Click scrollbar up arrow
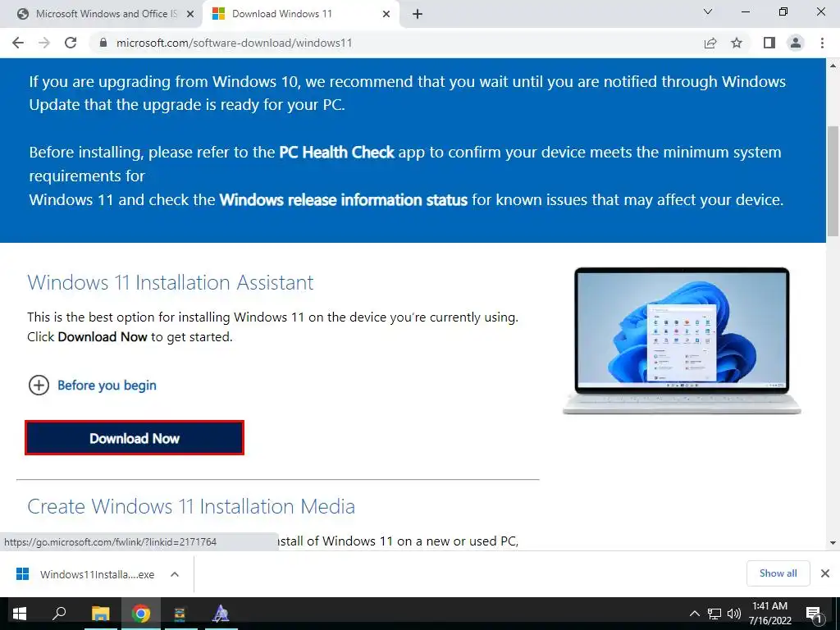Image resolution: width=840 pixels, height=630 pixels. click(833, 66)
